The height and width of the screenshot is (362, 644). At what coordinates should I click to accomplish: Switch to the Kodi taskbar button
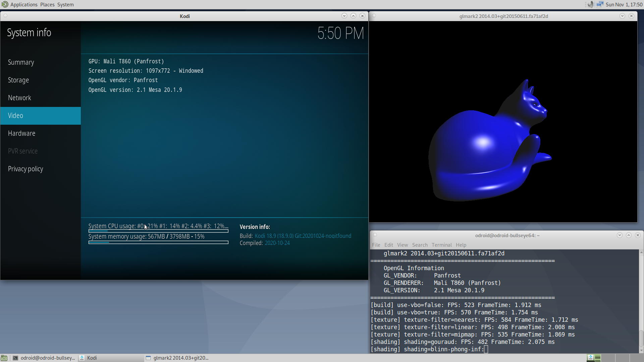click(111, 358)
